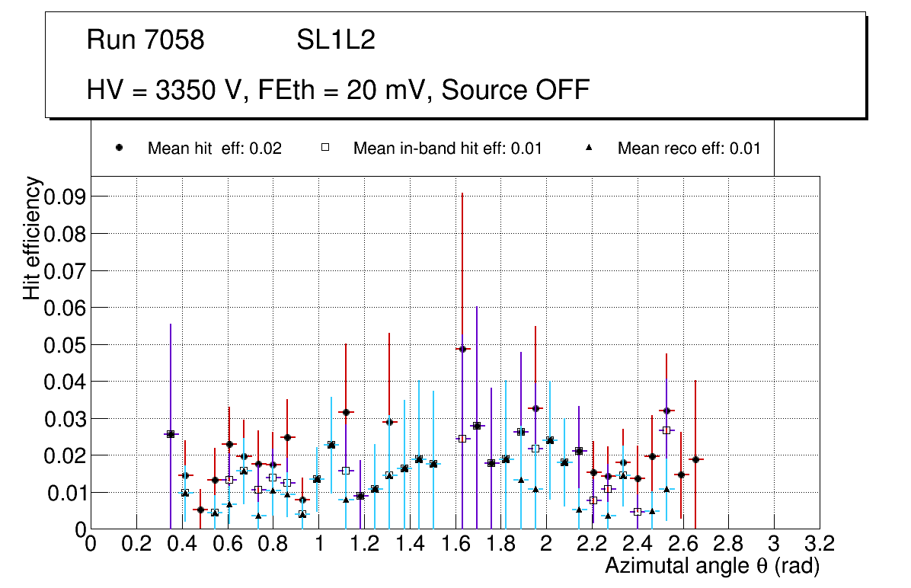Select the 'SL1L2' label in the title box
Screen dimensions: 911x588
pyautogui.click(x=336, y=40)
